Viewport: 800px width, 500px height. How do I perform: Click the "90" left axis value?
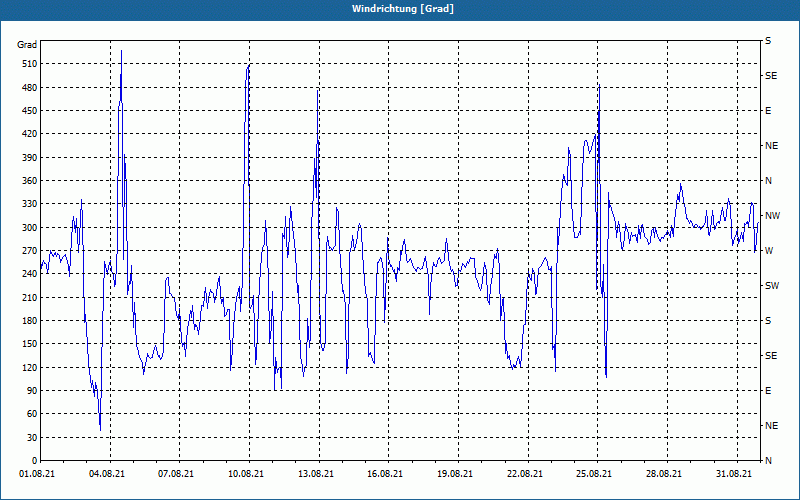point(32,391)
